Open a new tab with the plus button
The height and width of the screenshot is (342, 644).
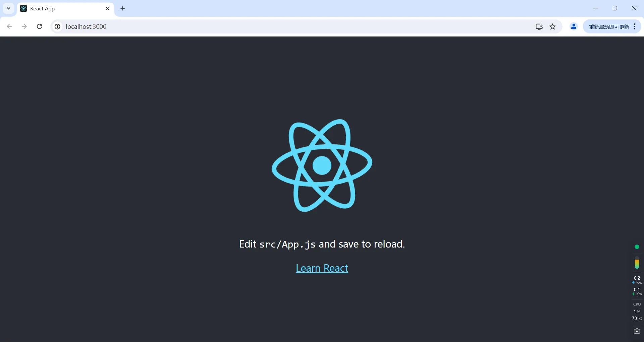122,8
